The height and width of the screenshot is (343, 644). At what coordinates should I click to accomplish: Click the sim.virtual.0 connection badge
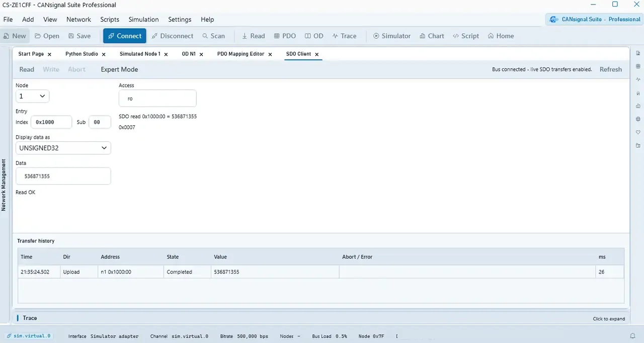click(29, 336)
